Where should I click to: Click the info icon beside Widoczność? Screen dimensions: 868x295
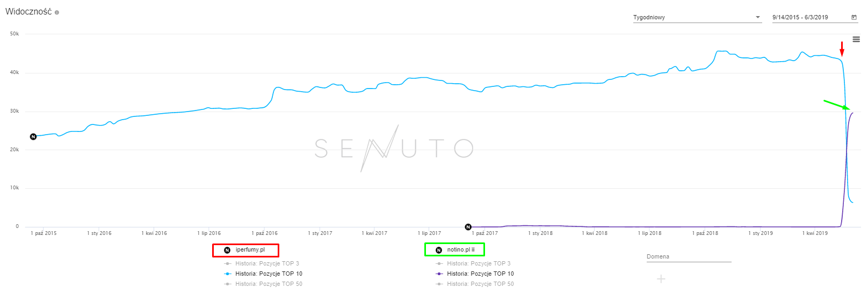tap(57, 12)
